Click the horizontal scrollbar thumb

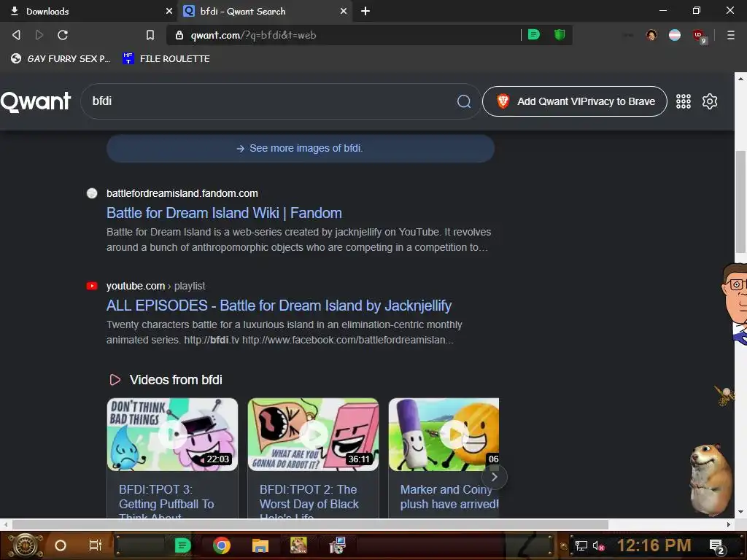tap(310, 524)
